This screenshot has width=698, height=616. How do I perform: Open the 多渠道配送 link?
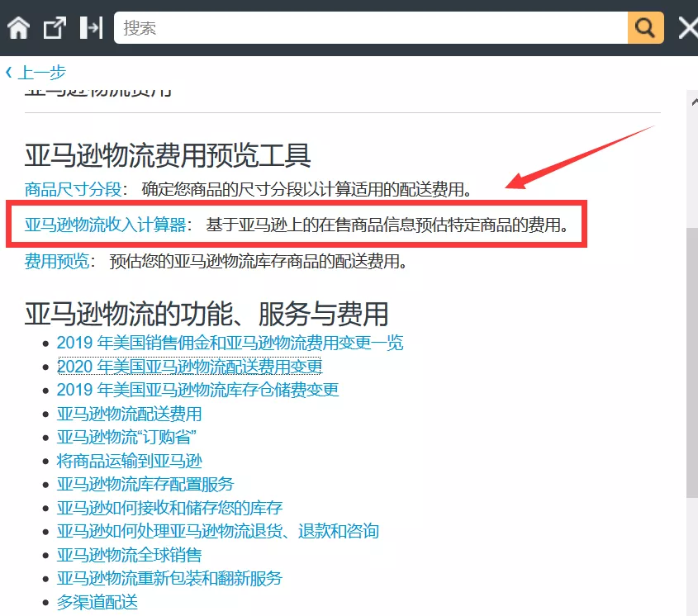tap(97, 602)
